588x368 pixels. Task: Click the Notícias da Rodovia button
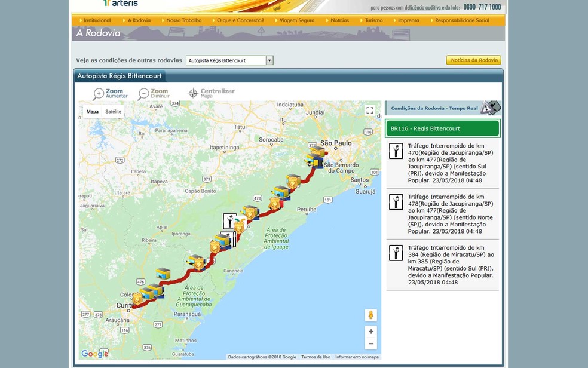tap(473, 60)
